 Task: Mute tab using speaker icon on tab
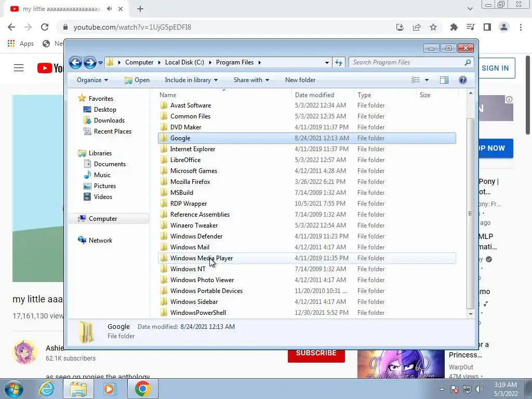(x=109, y=9)
